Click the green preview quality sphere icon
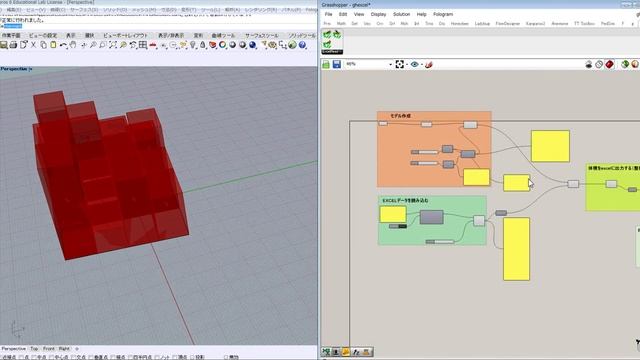This screenshot has height=360, width=640. click(624, 64)
